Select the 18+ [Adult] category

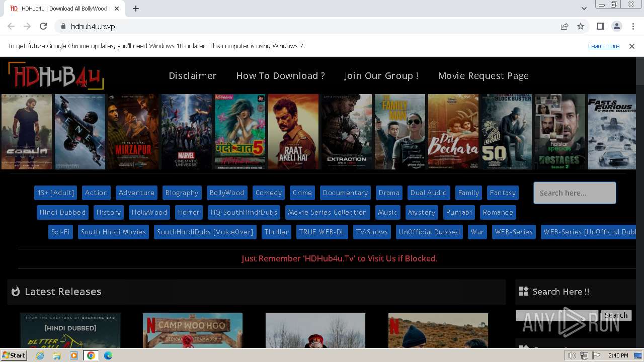click(56, 193)
